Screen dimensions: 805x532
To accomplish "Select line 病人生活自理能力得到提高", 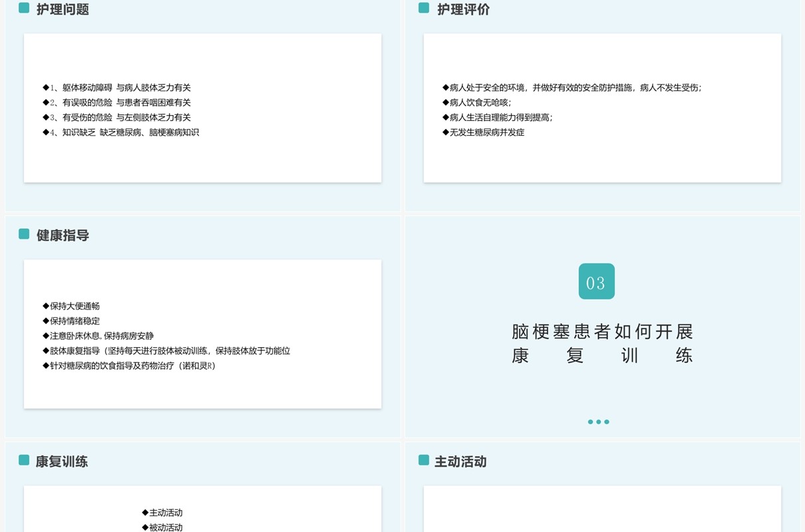I will click(498, 117).
